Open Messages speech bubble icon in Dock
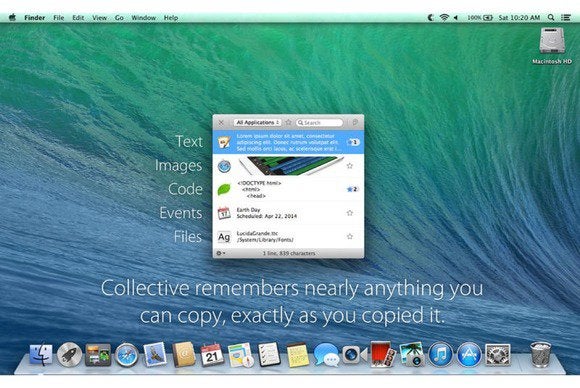 coord(326,355)
